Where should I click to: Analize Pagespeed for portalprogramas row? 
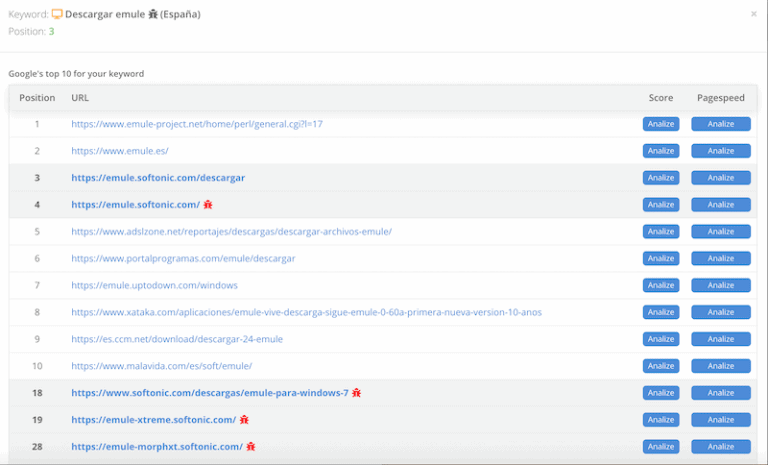(x=721, y=258)
